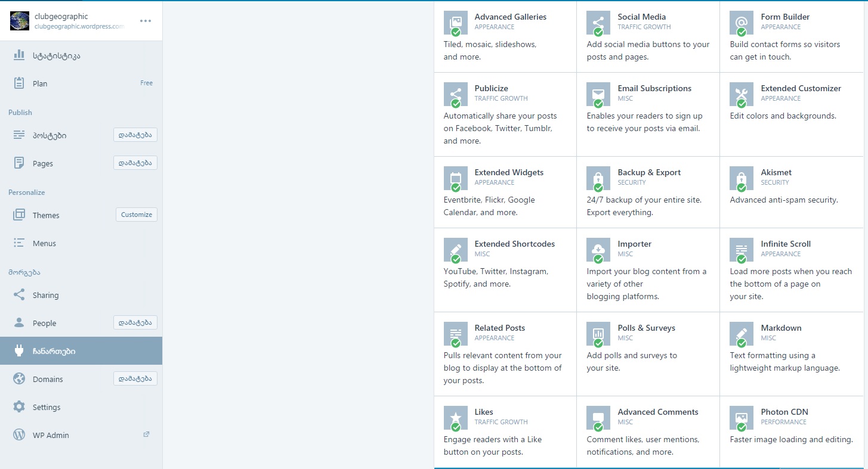Click the Polls & Surveys title
868x469 pixels.
(x=647, y=328)
